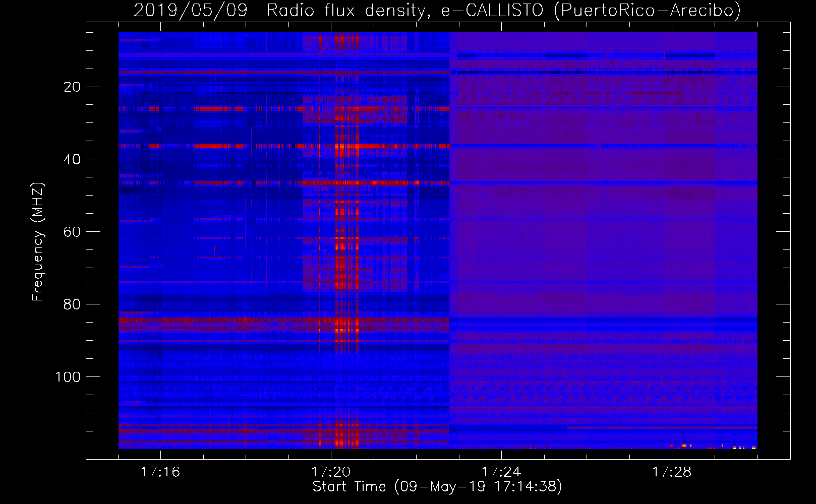This screenshot has width=816, height=504.
Task: Click the 17:24 time tick label
Action: click(501, 472)
